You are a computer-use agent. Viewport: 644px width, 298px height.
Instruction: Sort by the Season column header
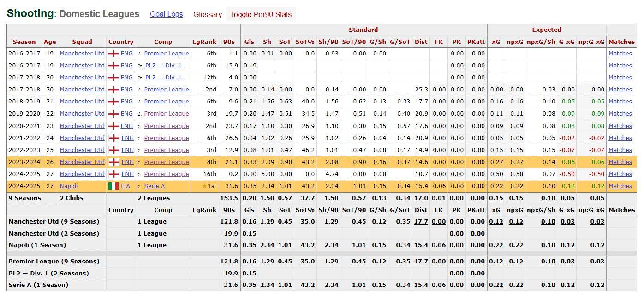[24, 42]
